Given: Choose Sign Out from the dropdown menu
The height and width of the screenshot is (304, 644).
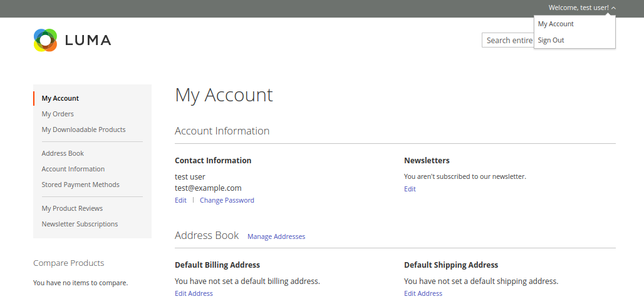Looking at the screenshot, I should (x=551, y=40).
